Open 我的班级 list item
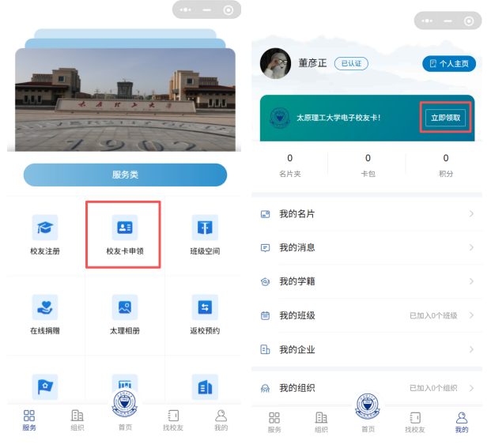This screenshot has width=491, height=448. pos(297,316)
